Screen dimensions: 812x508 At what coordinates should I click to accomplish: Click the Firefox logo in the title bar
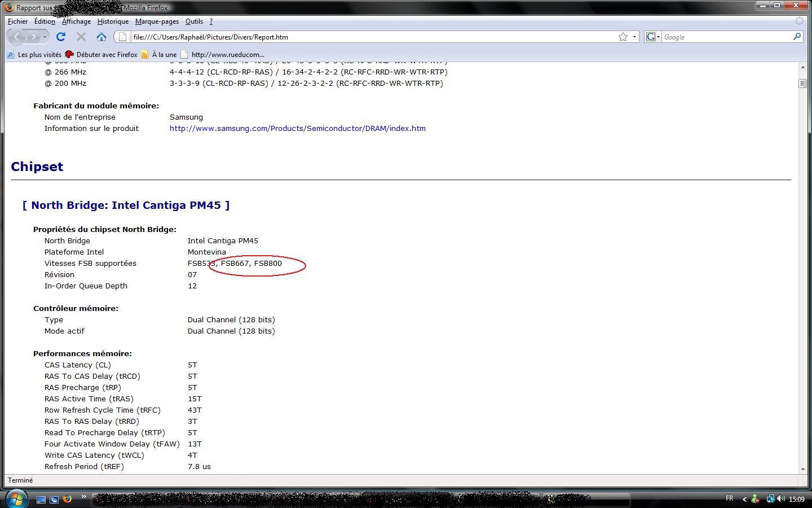(9, 7)
